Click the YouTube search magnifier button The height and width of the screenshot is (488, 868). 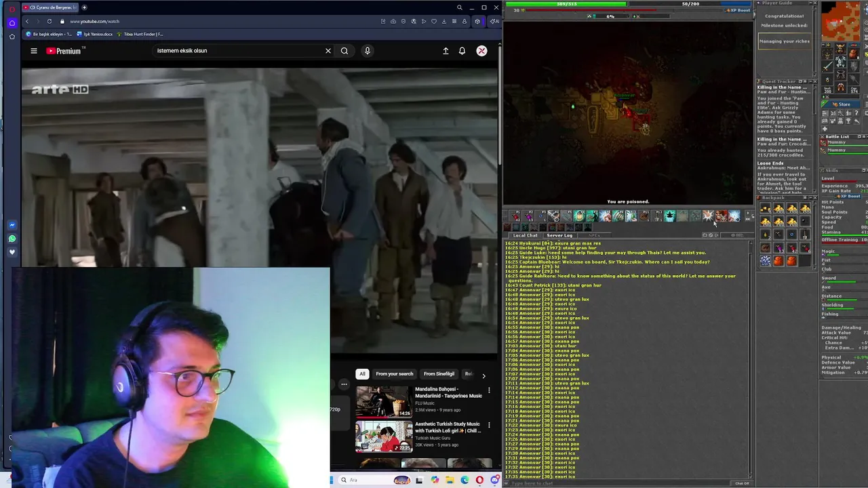coord(344,51)
